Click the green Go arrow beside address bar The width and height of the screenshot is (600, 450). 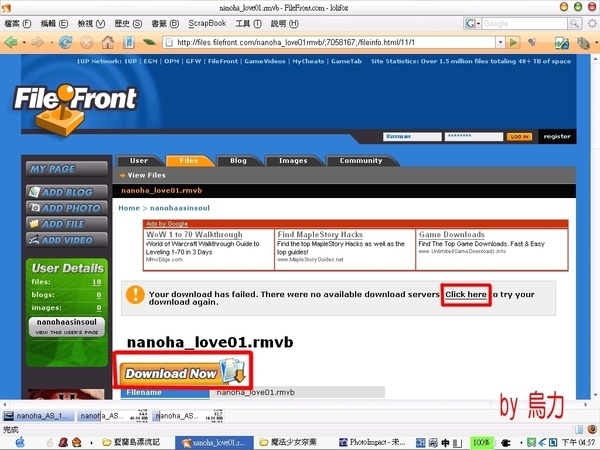[x=513, y=42]
